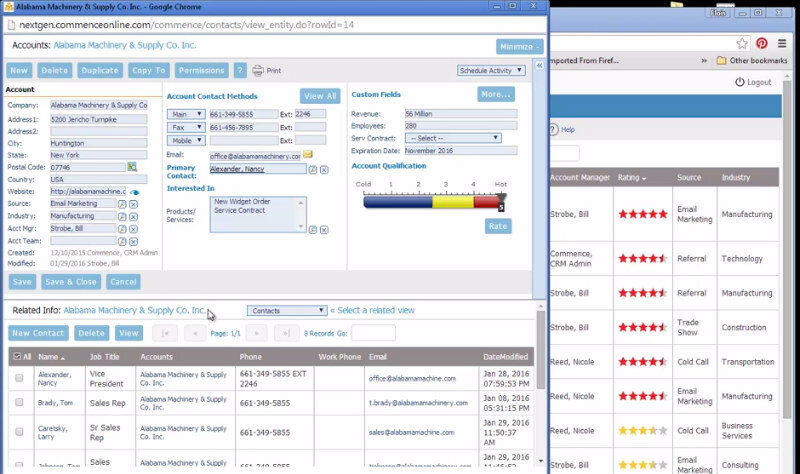Image resolution: width=800 pixels, height=474 pixels.
Task: Toggle the All checkbox in contacts header
Action: (16, 356)
